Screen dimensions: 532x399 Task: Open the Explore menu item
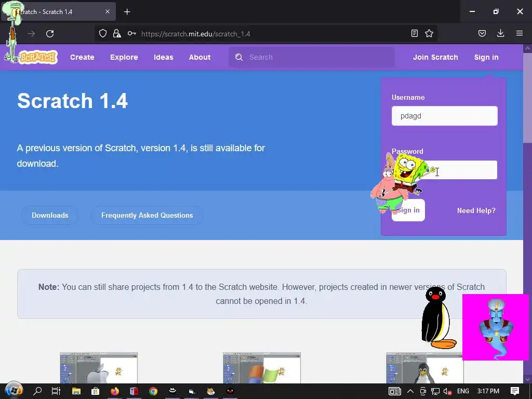coord(124,57)
